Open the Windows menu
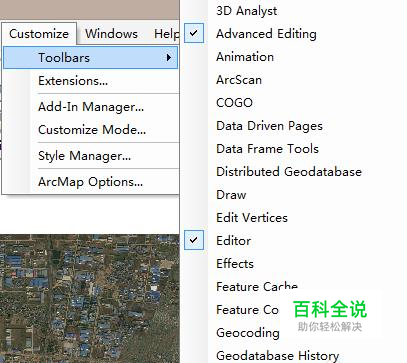Screen dimensions: 407x363 coord(111,34)
